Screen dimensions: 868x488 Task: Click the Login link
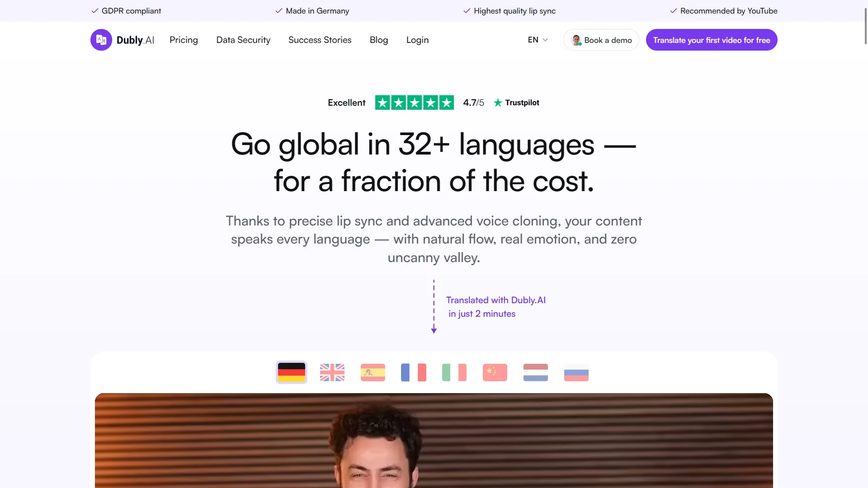click(417, 40)
